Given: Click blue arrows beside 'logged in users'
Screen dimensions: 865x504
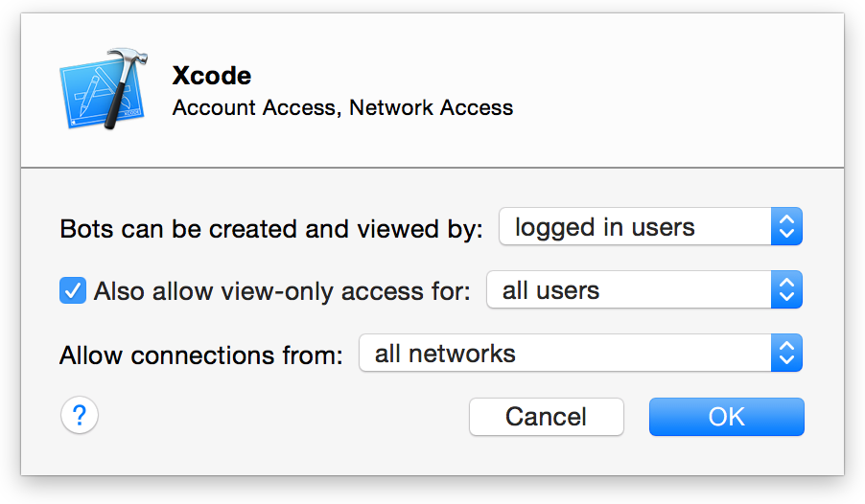Looking at the screenshot, I should pyautogui.click(x=786, y=228).
